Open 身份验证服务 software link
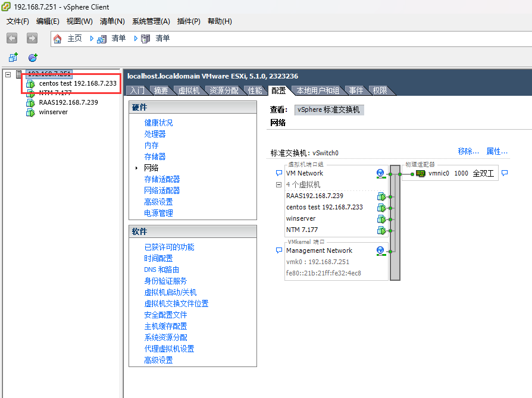The height and width of the screenshot is (398, 532). coord(165,281)
